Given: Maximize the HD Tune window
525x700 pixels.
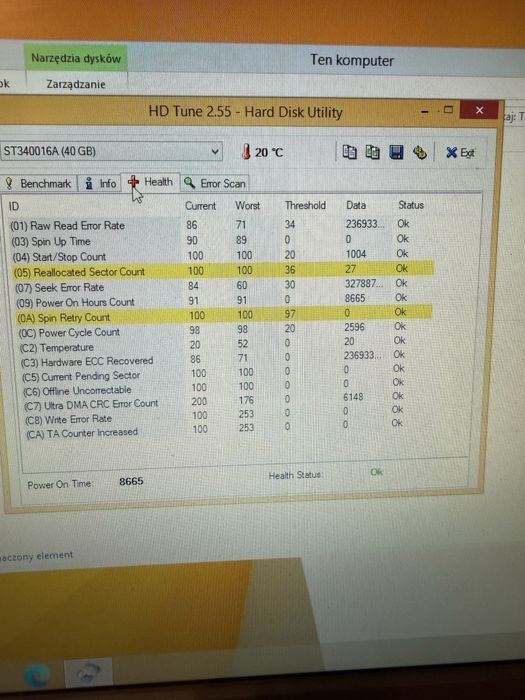Looking at the screenshot, I should (x=448, y=110).
